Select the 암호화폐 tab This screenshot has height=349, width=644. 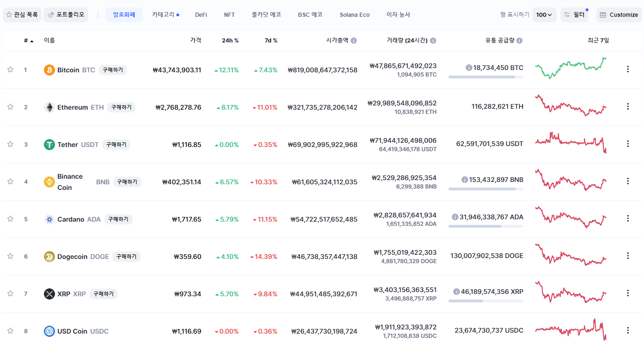pyautogui.click(x=124, y=14)
